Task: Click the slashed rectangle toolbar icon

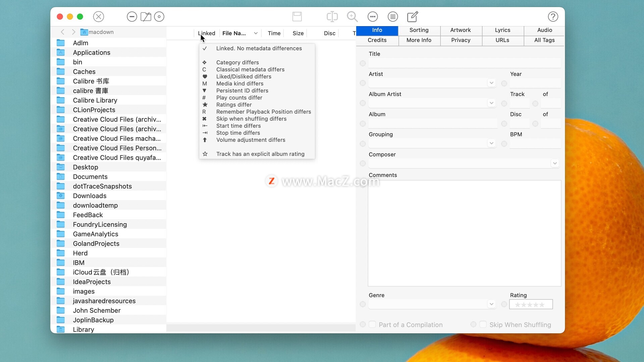Action: pyautogui.click(x=146, y=16)
